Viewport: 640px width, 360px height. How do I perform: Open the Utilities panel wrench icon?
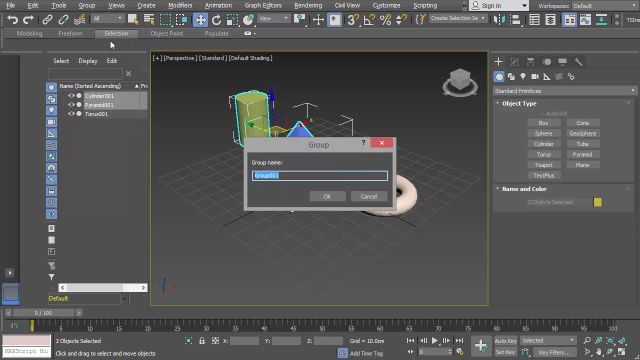point(578,62)
